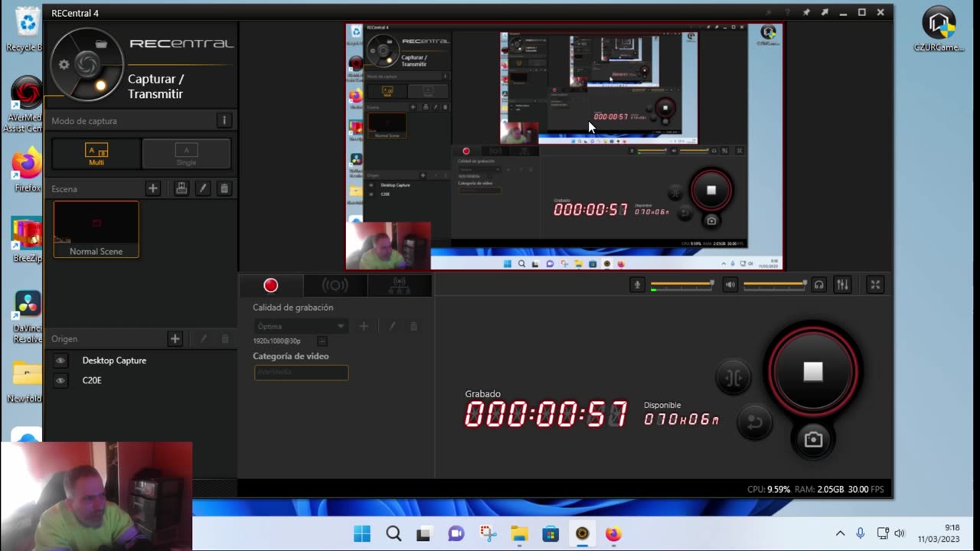Switch to the streaming broadcast tab

click(x=335, y=285)
